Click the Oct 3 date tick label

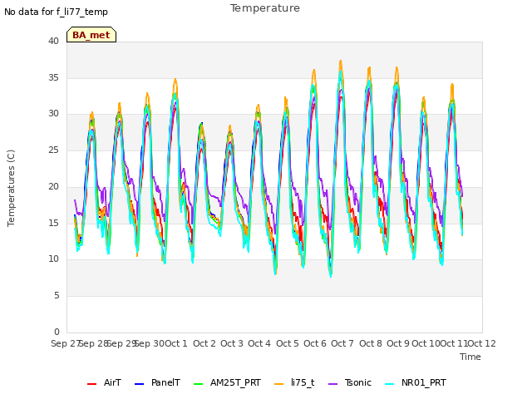tap(232, 343)
